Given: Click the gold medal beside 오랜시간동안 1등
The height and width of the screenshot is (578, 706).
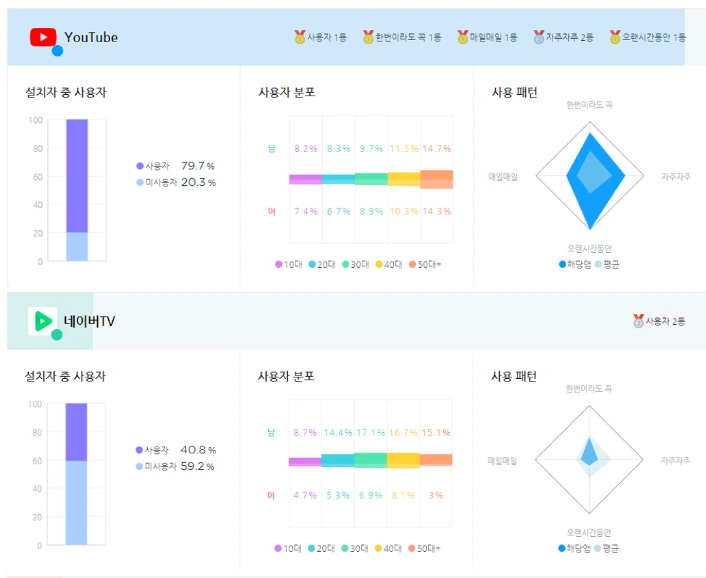Looking at the screenshot, I should (615, 37).
